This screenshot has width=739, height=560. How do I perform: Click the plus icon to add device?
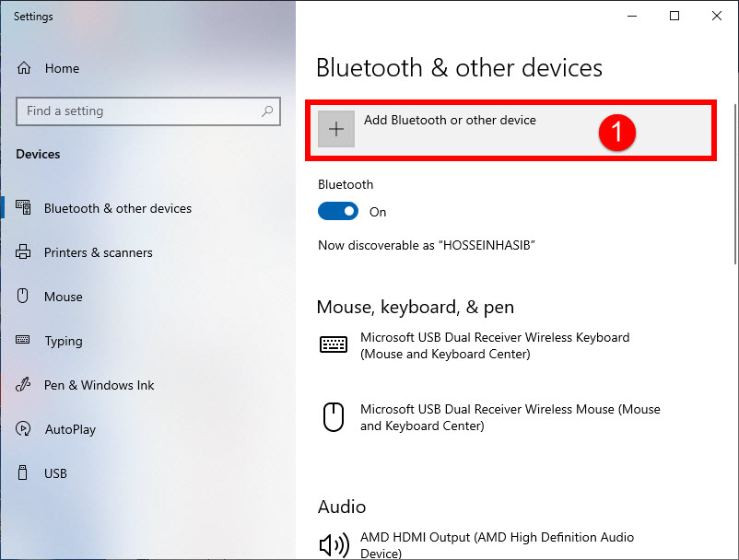(x=336, y=129)
